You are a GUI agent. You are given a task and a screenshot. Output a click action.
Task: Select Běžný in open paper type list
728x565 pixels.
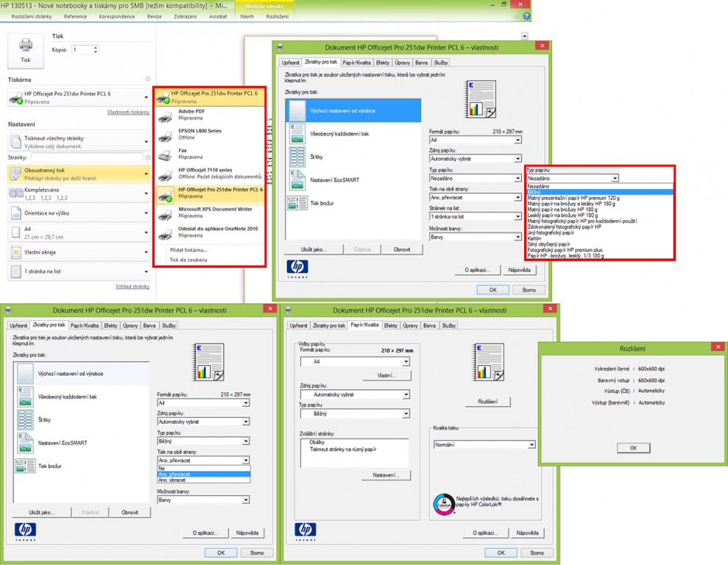tap(599, 191)
